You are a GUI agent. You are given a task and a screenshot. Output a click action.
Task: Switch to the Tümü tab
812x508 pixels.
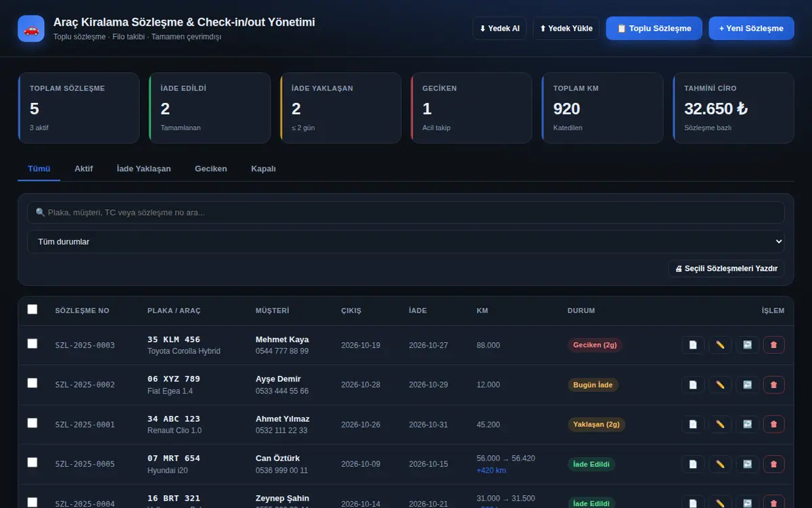click(39, 169)
